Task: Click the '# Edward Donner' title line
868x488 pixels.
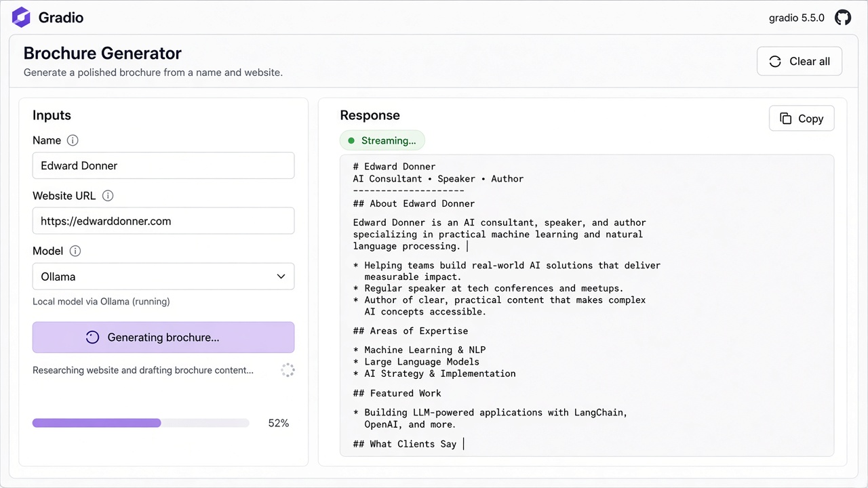Action: pos(395,167)
